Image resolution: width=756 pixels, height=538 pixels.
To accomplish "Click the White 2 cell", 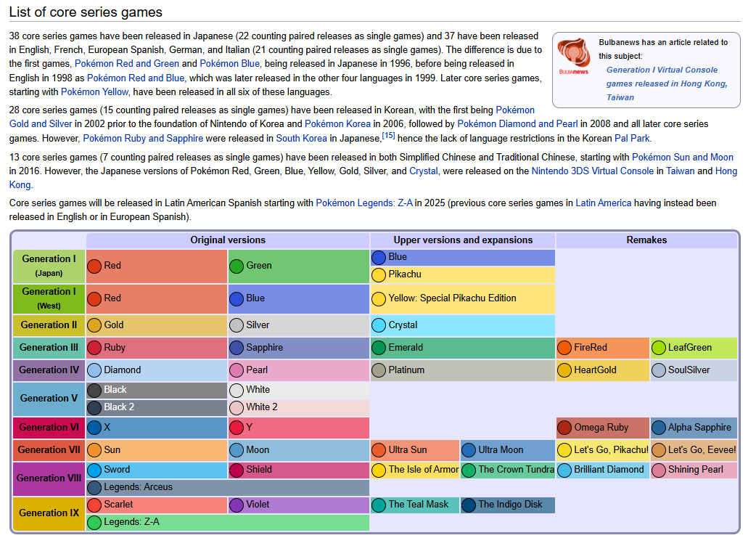I will pos(299,408).
